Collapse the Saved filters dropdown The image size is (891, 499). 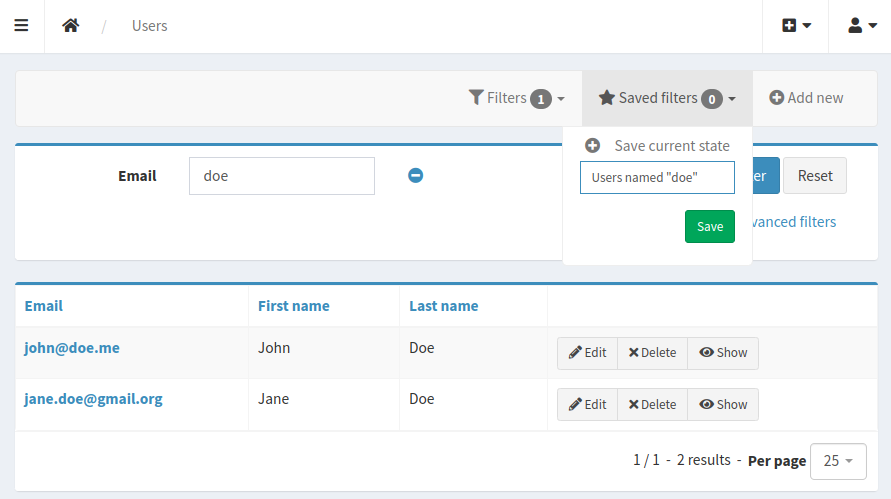[x=667, y=98]
